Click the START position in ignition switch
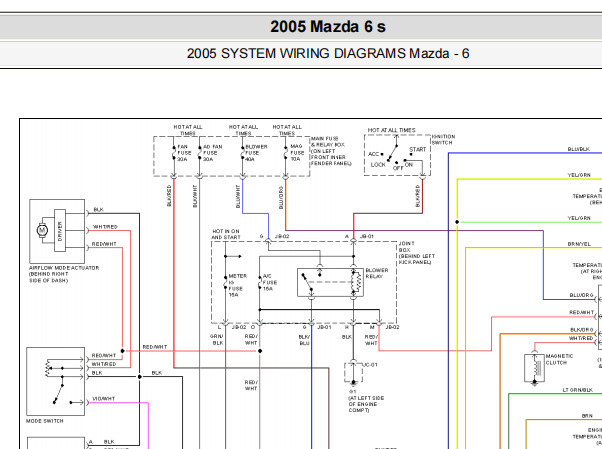This screenshot has width=602, height=449. (417, 149)
